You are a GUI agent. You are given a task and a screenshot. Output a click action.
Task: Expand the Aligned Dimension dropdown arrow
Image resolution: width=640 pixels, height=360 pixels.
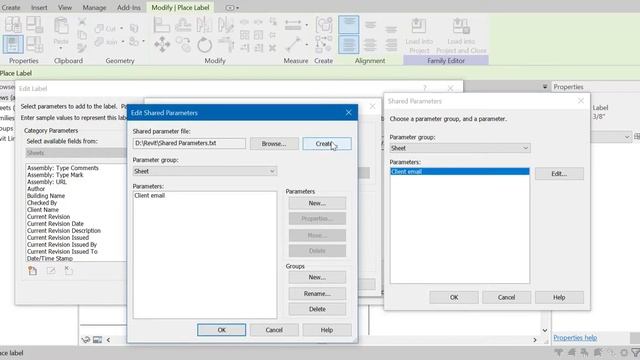click(307, 25)
